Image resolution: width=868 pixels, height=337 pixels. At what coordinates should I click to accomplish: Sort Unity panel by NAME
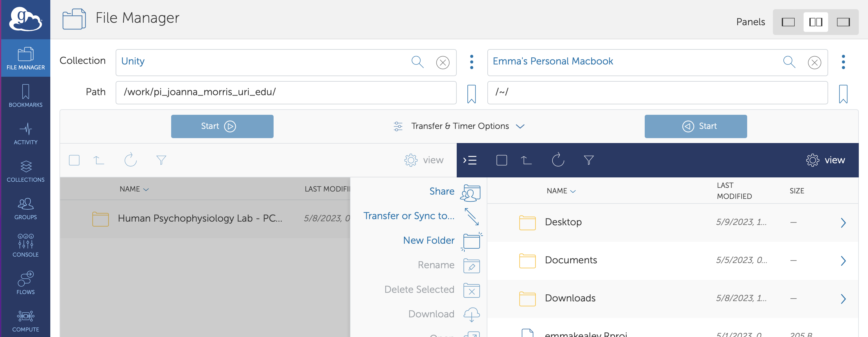(134, 189)
